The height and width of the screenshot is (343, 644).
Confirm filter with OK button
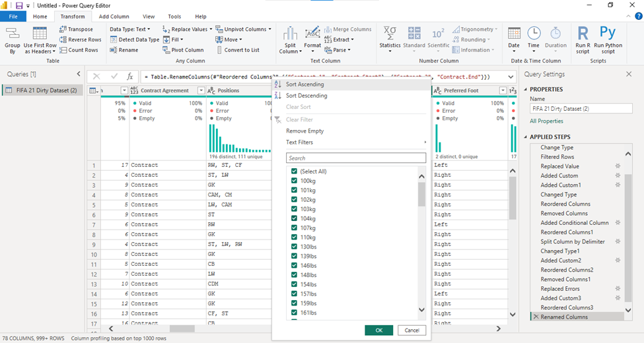coord(378,330)
